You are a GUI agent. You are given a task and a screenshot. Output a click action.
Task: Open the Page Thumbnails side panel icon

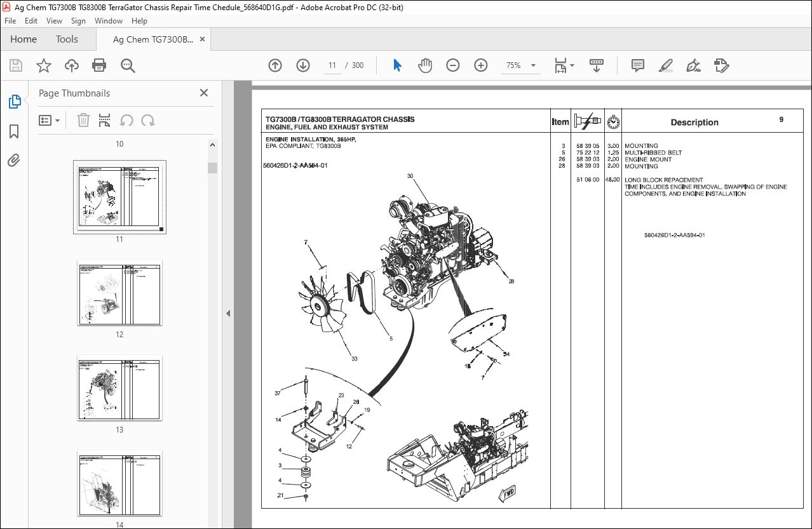point(14,101)
